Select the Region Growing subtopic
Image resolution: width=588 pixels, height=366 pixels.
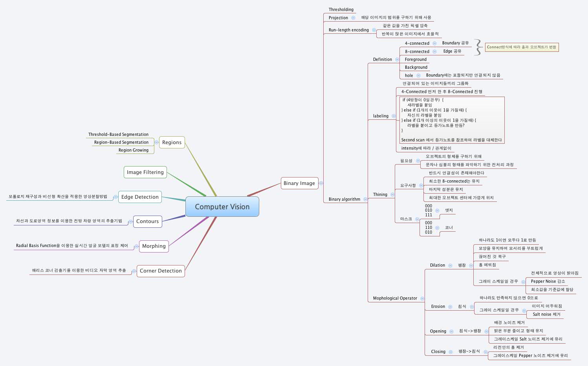(134, 150)
